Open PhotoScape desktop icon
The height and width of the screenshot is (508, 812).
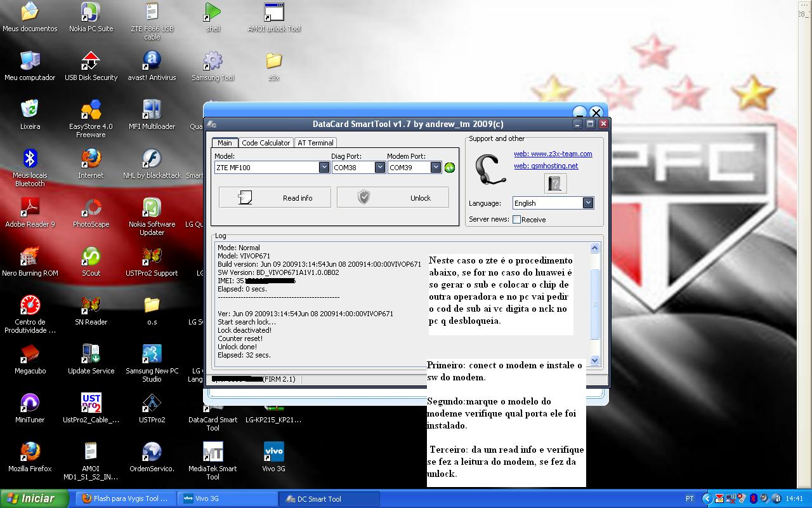[91, 213]
